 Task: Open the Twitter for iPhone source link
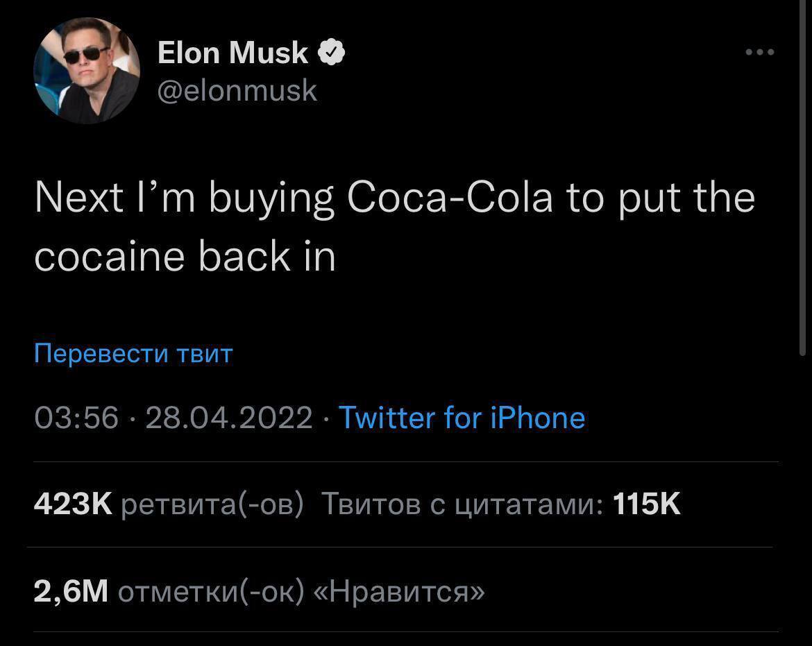(461, 417)
